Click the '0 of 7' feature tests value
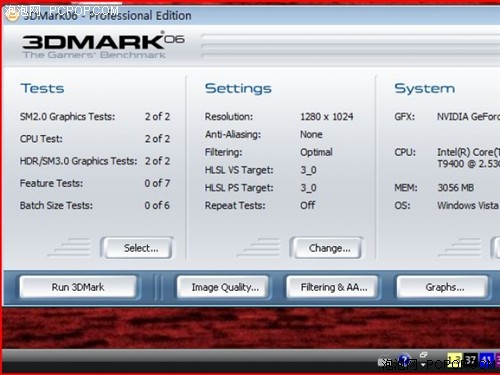Viewport: 500px width, 375px height. (157, 183)
